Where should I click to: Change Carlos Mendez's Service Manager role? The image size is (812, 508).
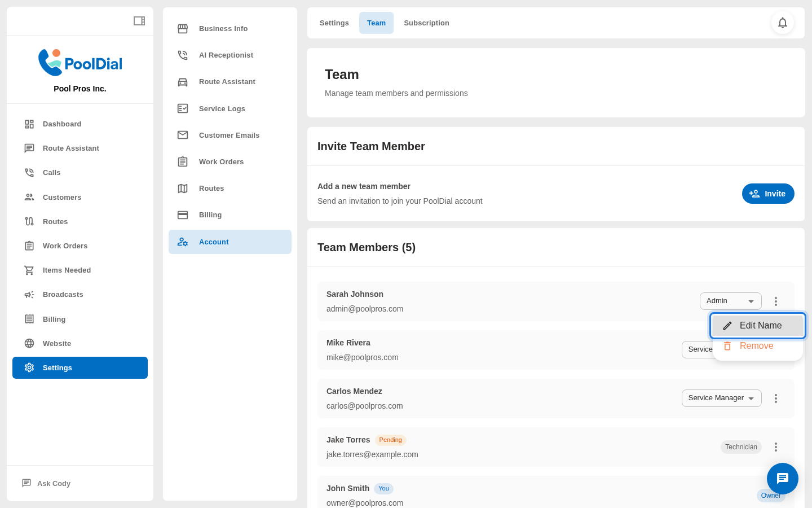(x=721, y=398)
